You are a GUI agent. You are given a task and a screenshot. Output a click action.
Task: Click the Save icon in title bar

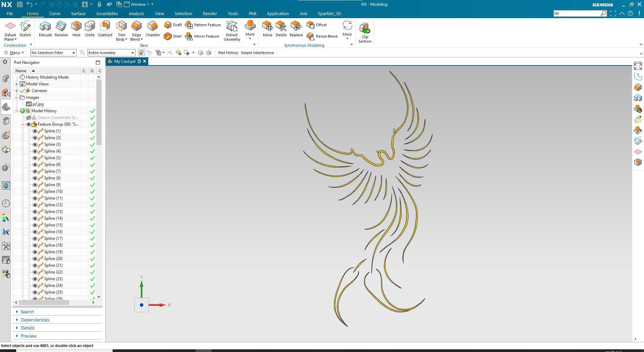(x=19, y=4)
